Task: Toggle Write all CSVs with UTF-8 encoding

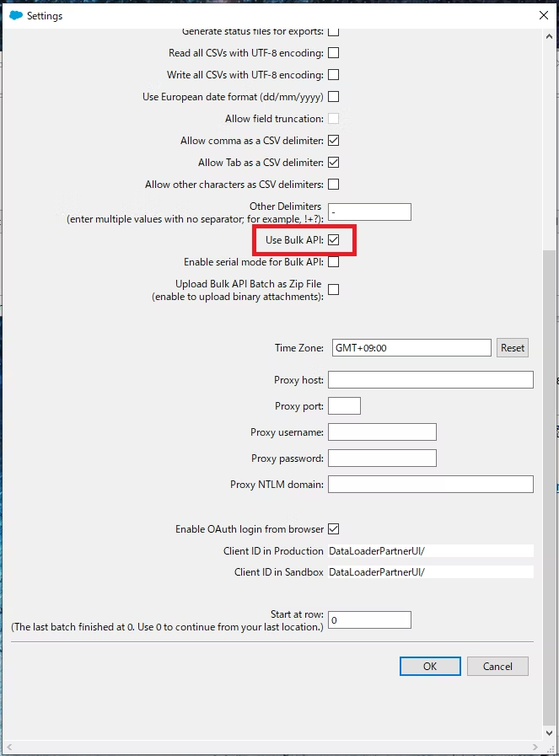Action: pos(333,75)
